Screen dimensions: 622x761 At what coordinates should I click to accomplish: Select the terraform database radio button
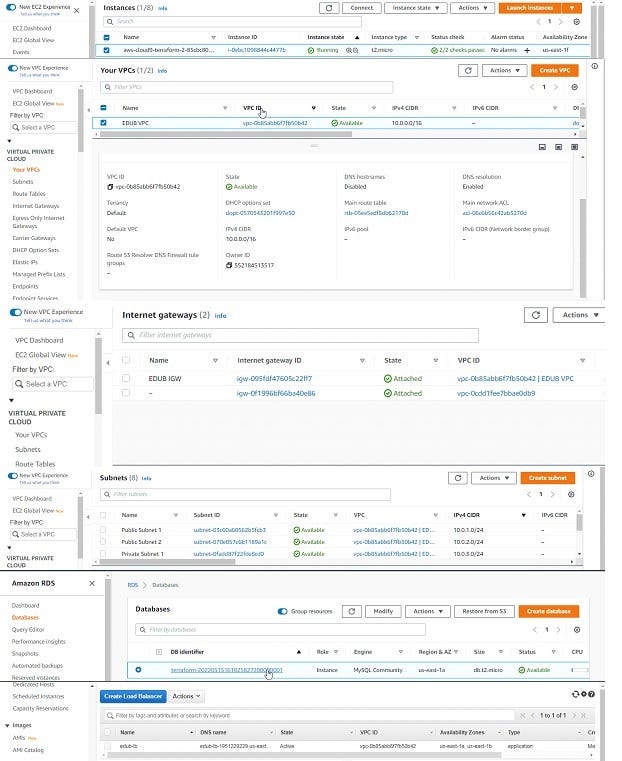pyautogui.click(x=138, y=670)
